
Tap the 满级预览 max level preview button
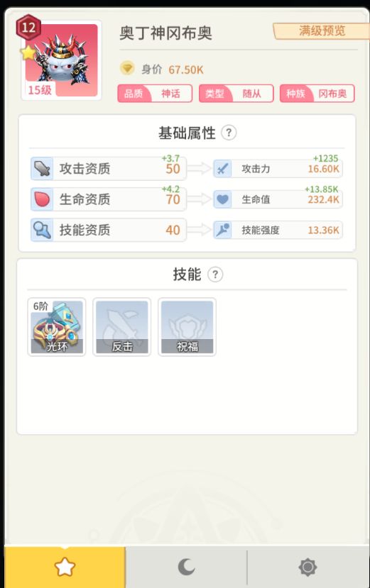(322, 30)
